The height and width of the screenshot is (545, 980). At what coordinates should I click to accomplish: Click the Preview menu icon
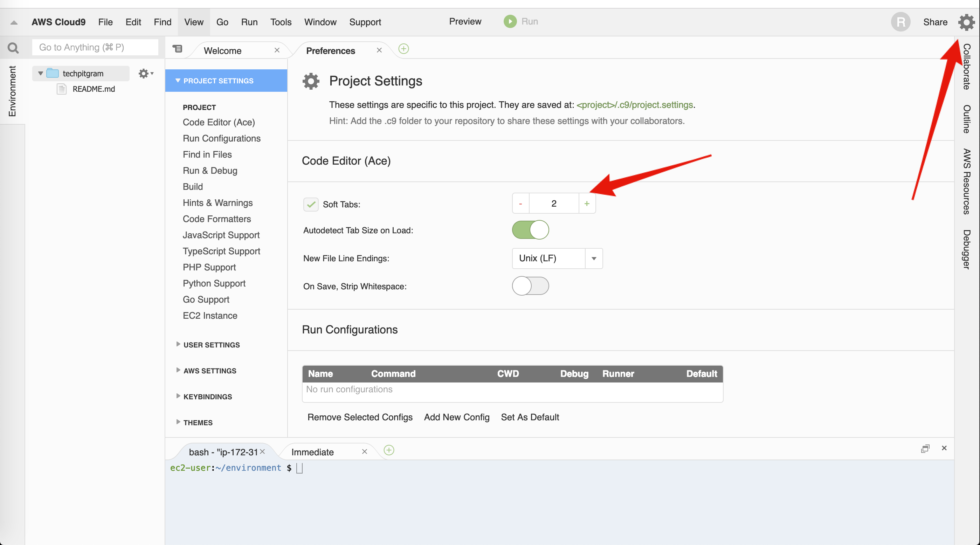465,21
